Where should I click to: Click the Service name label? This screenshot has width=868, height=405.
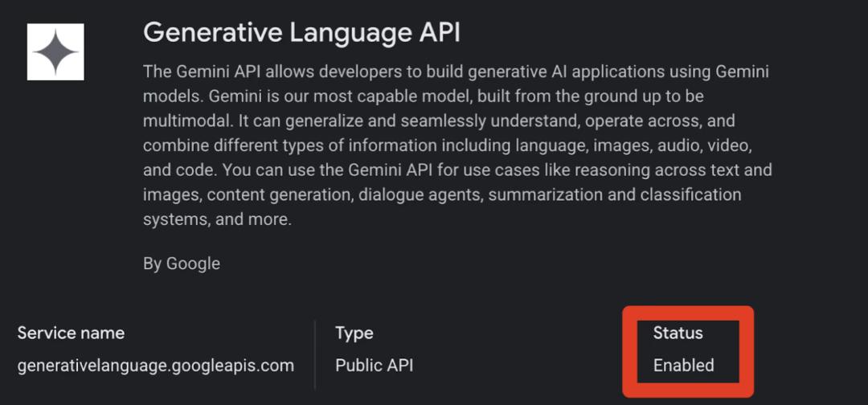pyautogui.click(x=71, y=333)
